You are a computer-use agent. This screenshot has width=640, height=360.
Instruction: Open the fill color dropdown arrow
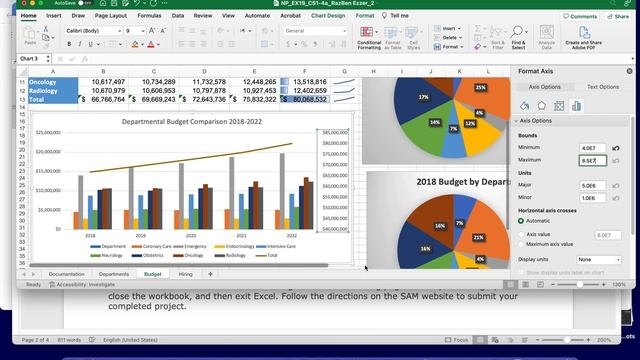tap(142, 44)
